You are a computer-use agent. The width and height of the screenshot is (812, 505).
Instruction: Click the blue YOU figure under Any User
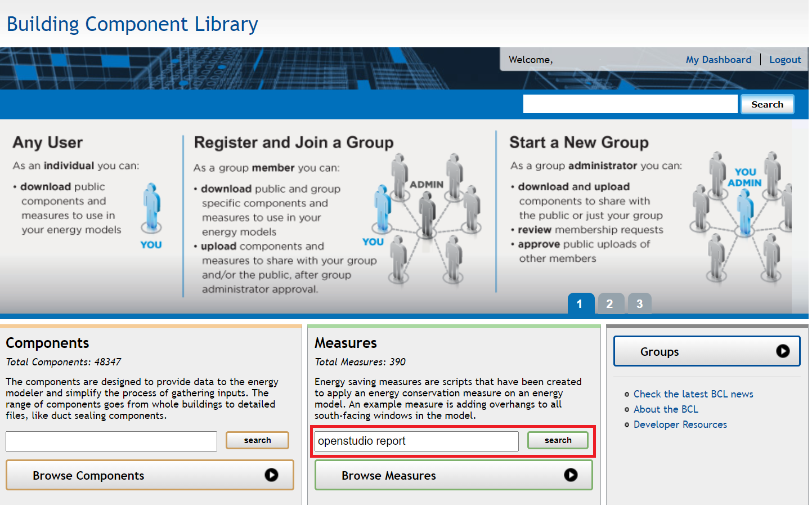pos(151,207)
